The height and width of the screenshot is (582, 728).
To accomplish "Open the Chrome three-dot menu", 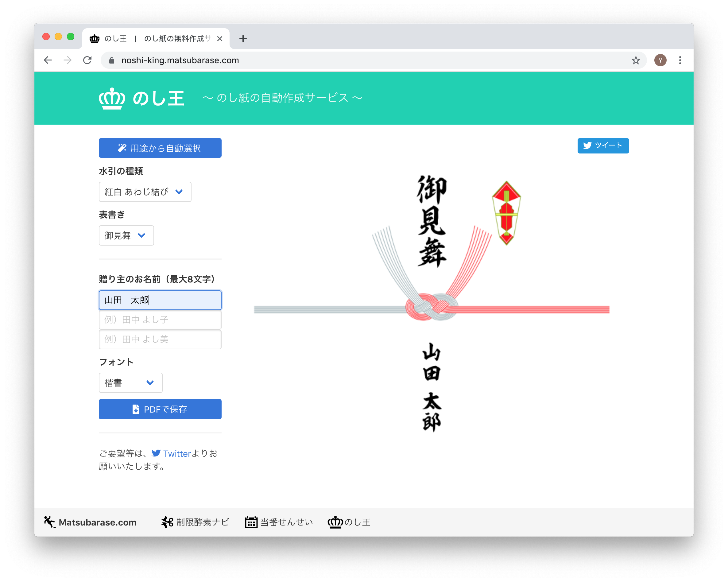I will pos(680,60).
